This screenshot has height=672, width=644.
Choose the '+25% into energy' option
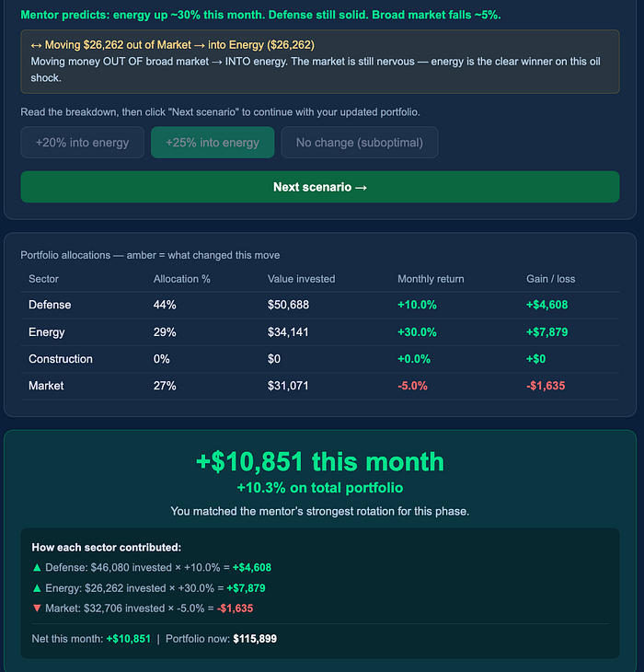pos(213,143)
